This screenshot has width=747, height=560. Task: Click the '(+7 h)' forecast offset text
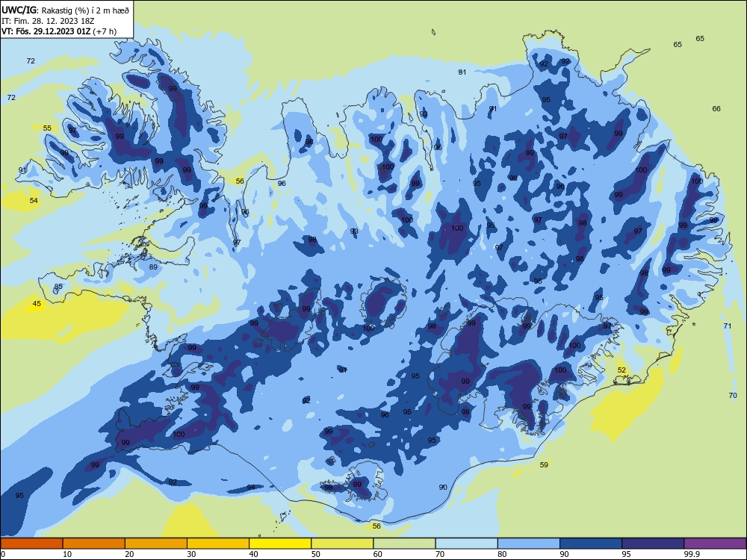tap(105, 31)
